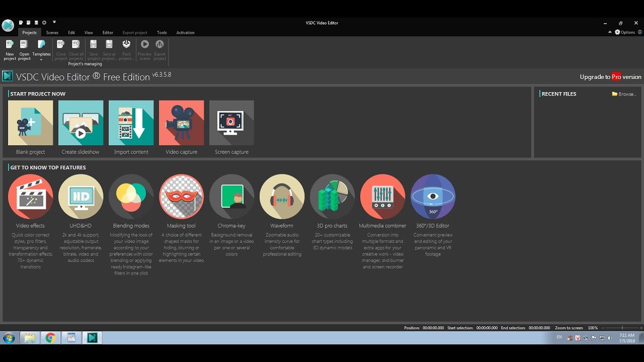The image size is (644, 362).
Task: Click the Start selection timecode value
Action: [487, 328]
